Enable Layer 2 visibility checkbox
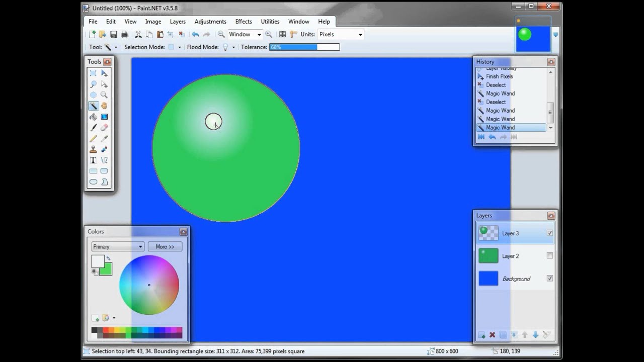The image size is (644, 362). point(550,255)
